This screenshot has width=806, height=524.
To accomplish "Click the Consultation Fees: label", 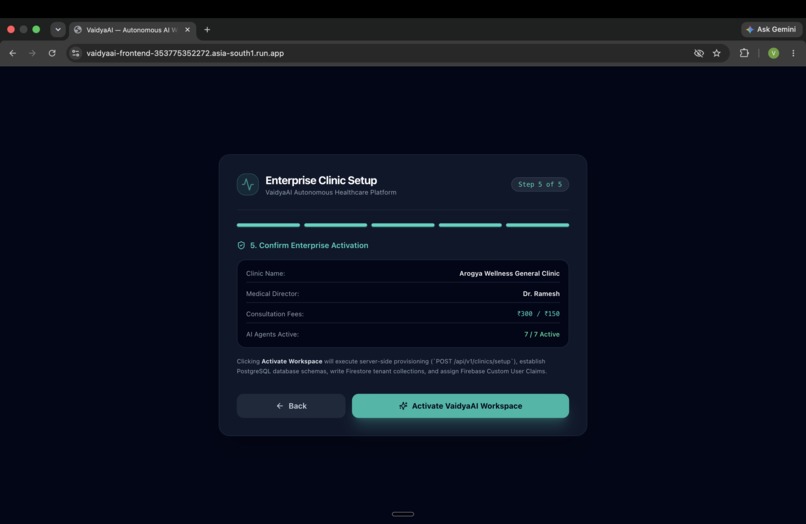I will [x=274, y=314].
